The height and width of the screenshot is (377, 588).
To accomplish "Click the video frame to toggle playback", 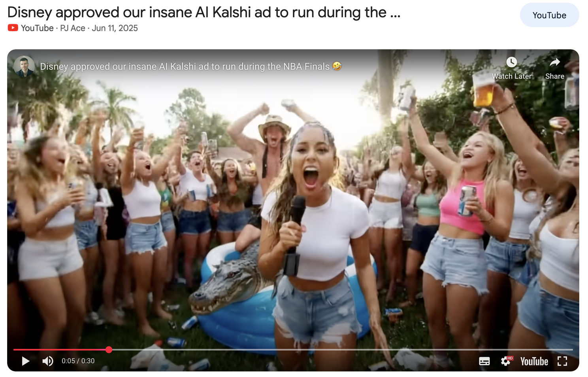I will [293, 210].
